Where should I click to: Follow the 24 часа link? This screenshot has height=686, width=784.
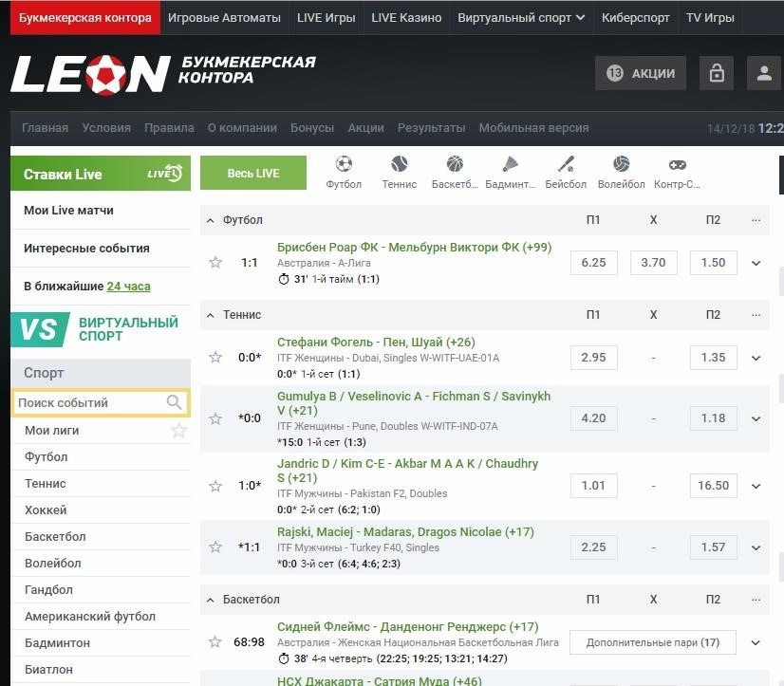pos(128,287)
